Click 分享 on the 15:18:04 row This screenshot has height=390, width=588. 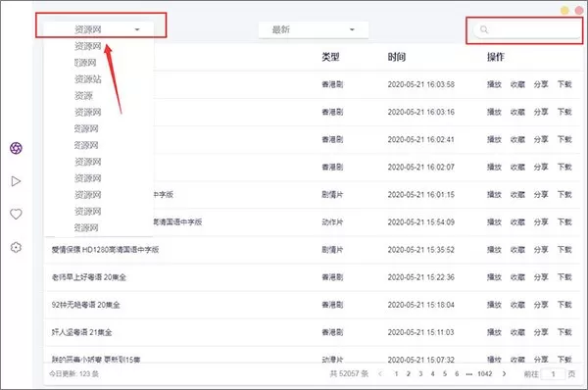(541, 305)
